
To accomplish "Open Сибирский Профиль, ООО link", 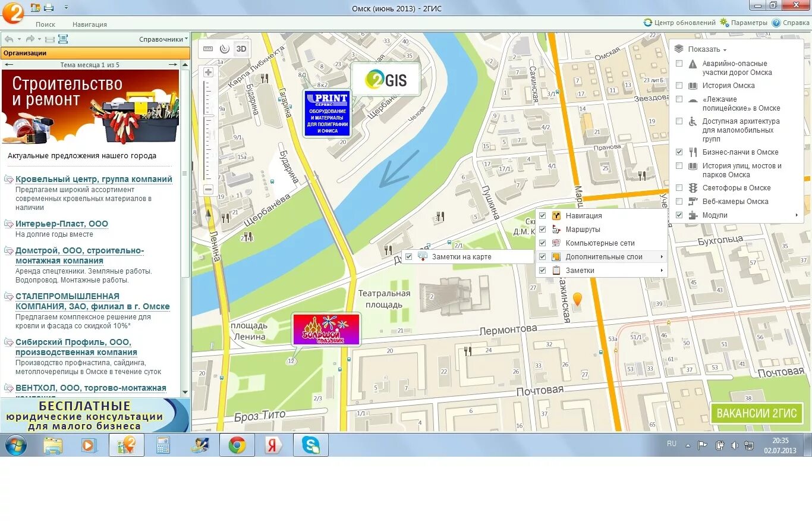I will coord(76,347).
